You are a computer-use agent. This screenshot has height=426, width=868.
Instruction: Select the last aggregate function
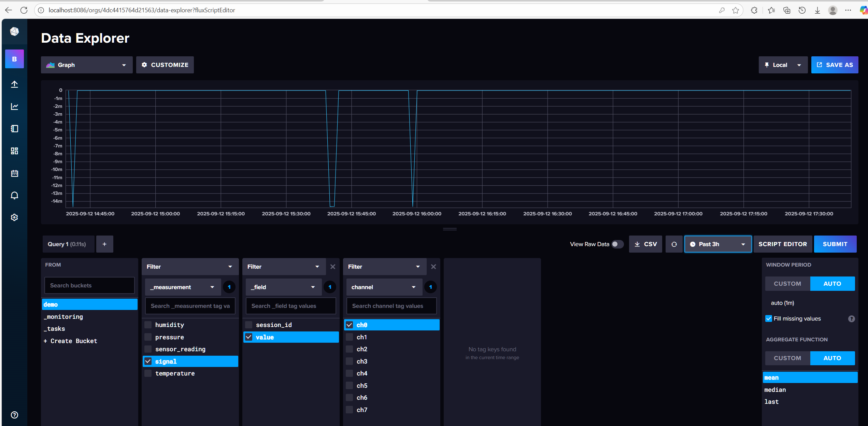[x=810, y=402]
